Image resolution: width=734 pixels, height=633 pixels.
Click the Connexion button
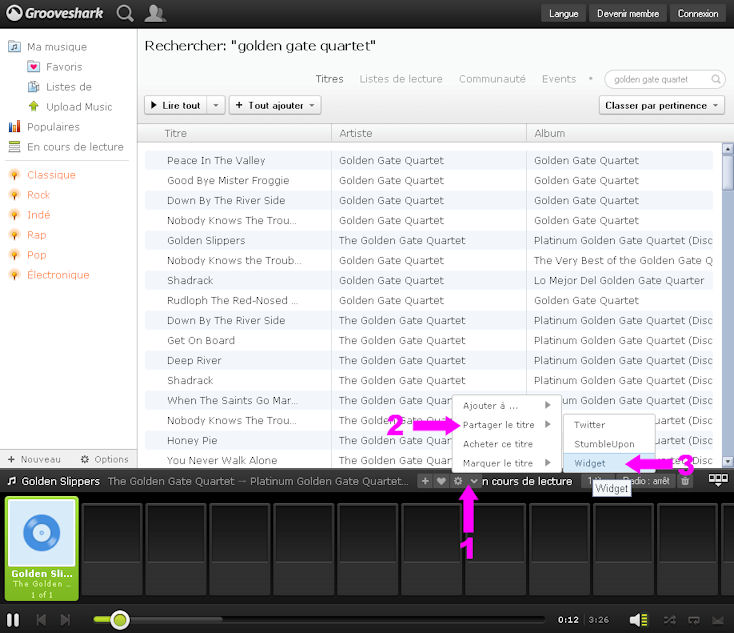(697, 14)
